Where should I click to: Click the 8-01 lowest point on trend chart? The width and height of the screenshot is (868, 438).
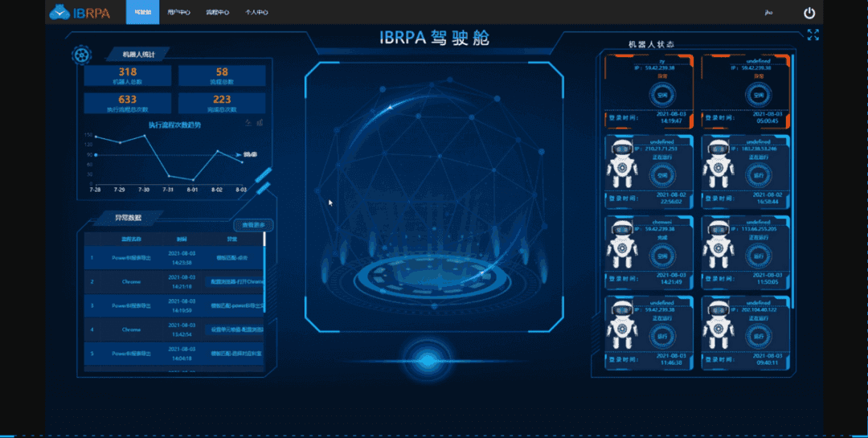pos(193,180)
